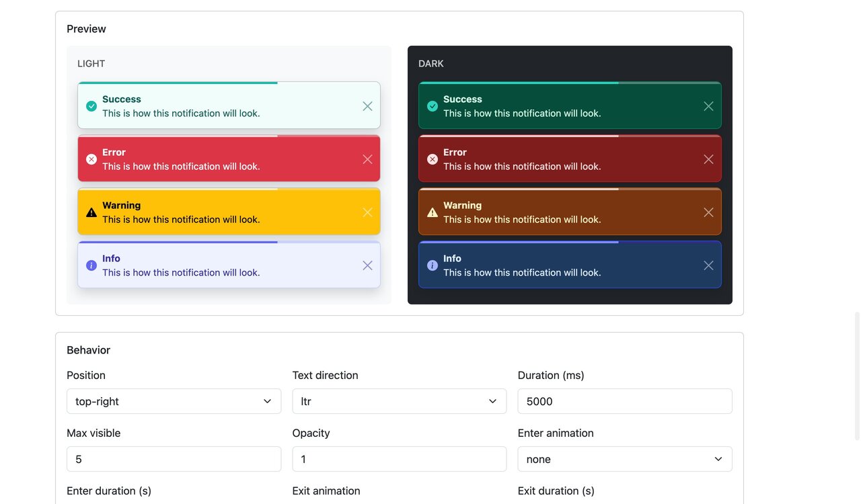The height and width of the screenshot is (504, 861).
Task: Click the dark Success title text
Action: point(463,99)
